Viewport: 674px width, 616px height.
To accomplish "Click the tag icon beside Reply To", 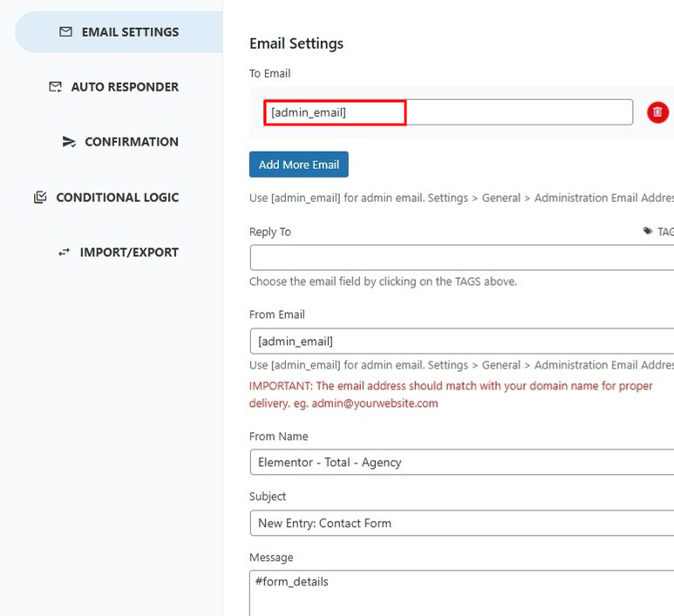I will tap(648, 231).
